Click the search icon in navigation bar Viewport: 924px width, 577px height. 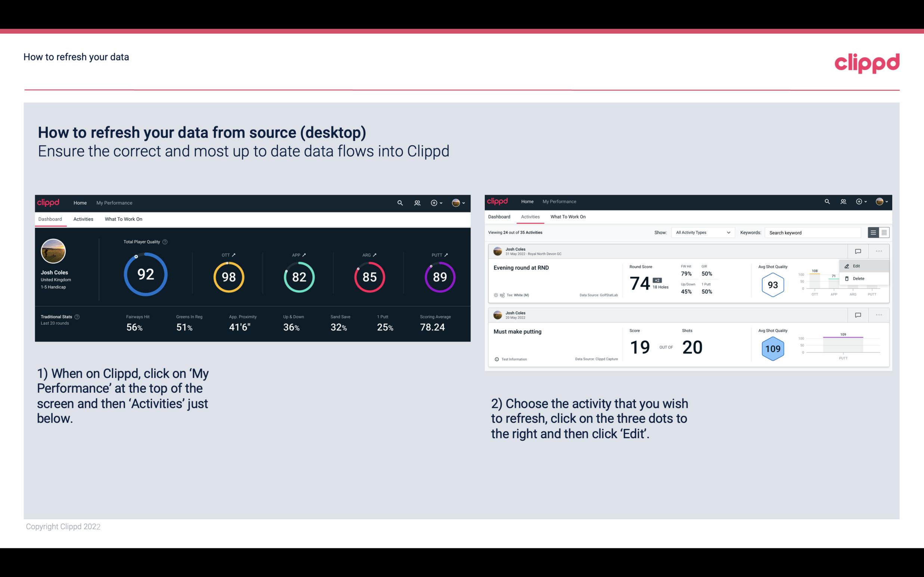point(399,203)
